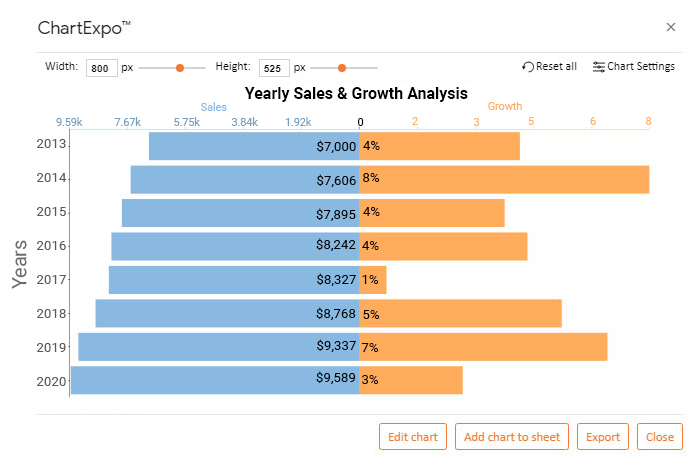698x463 pixels.
Task: Close the ChartExpo dialog with X
Action: [670, 27]
